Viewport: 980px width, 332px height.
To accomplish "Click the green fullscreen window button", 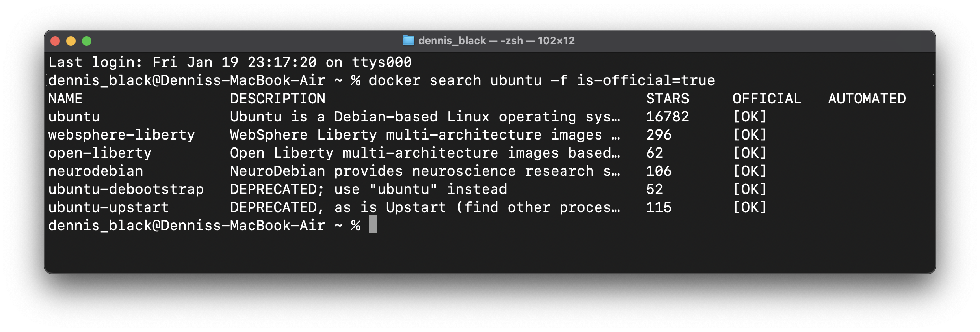I will click(87, 41).
